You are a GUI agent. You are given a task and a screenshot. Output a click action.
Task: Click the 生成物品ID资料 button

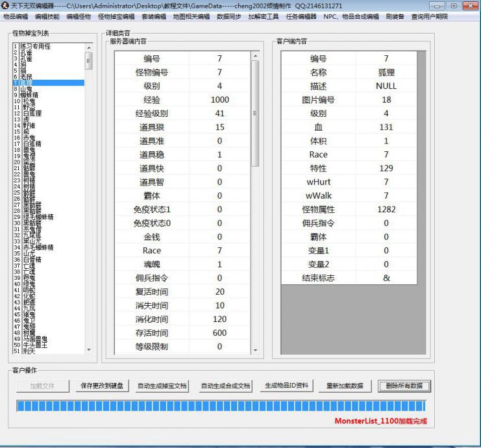click(286, 386)
